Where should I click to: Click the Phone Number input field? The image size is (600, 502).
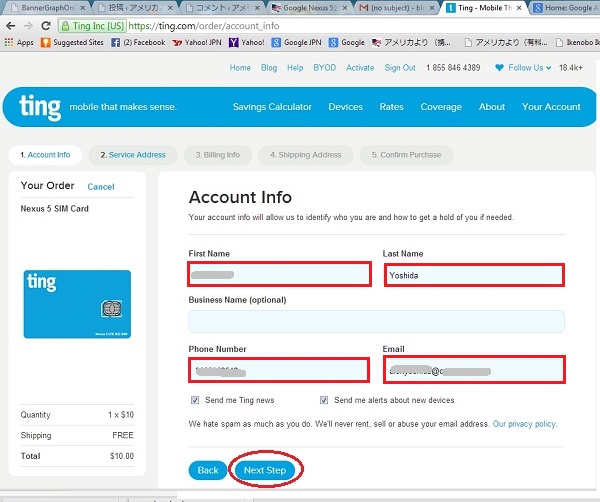[x=279, y=370]
